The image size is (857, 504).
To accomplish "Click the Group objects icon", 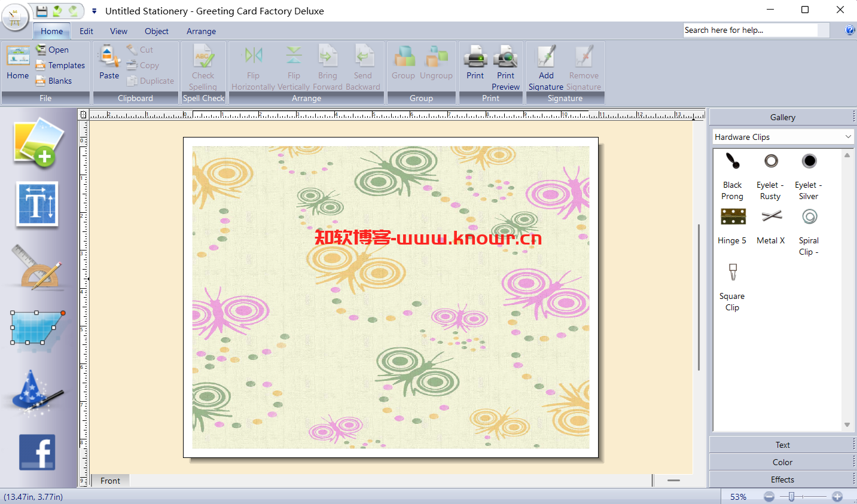I will 404,63.
